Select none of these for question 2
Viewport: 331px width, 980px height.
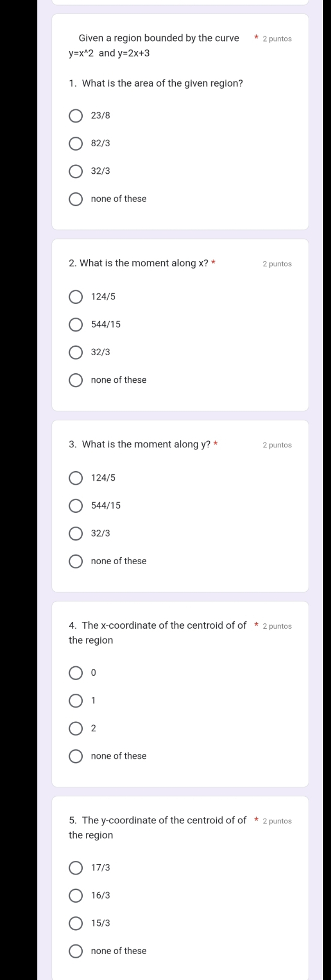pos(76,380)
